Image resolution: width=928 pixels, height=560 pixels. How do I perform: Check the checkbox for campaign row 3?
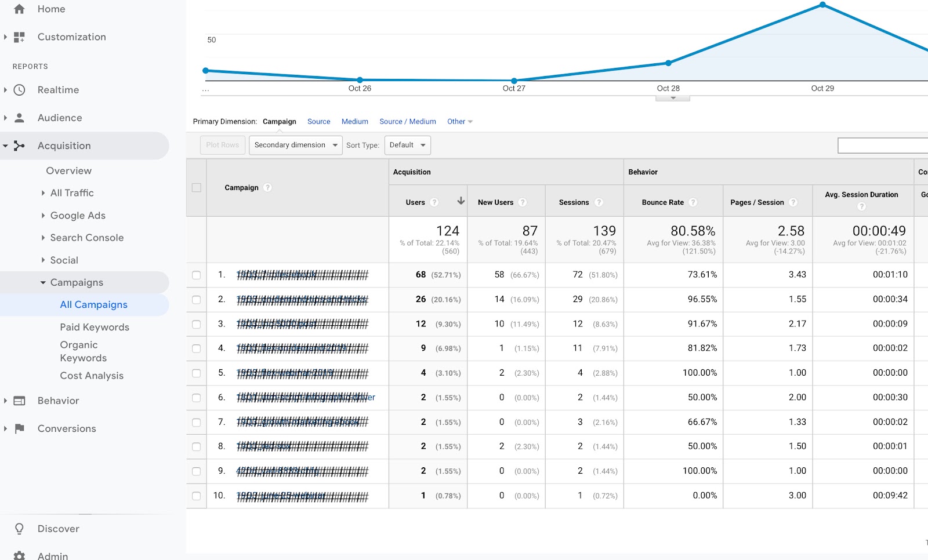tap(197, 324)
